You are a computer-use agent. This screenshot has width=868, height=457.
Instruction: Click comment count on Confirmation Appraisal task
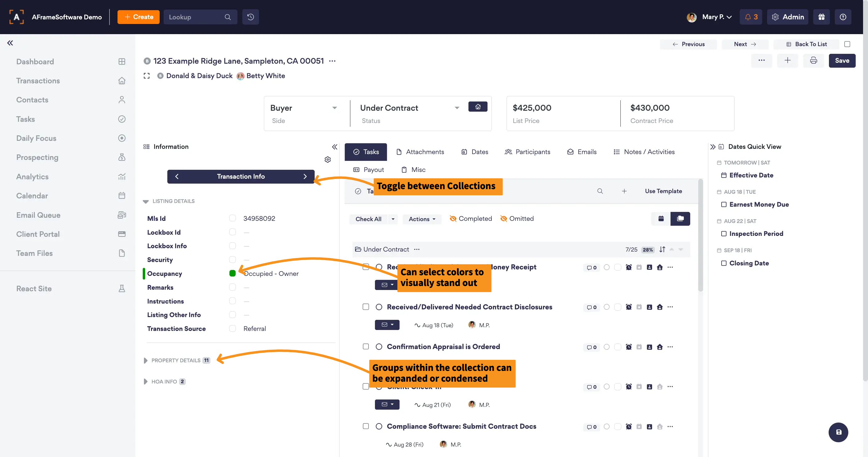pyautogui.click(x=592, y=347)
